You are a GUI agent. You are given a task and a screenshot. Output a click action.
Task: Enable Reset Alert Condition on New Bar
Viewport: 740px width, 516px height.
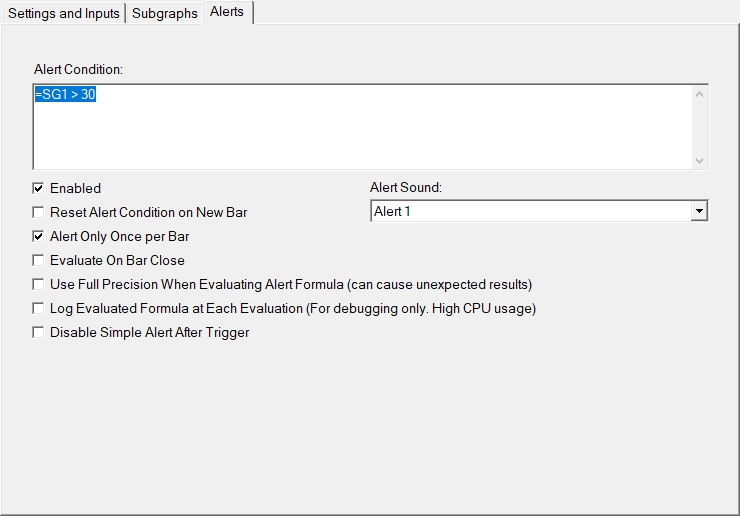39,212
